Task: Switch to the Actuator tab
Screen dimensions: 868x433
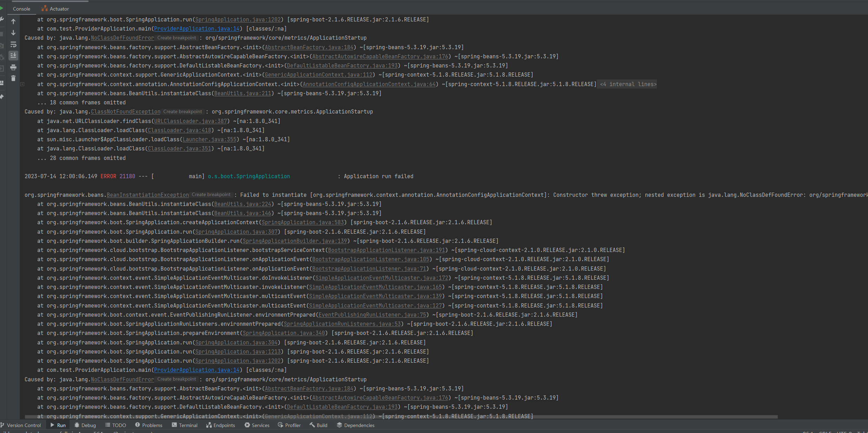Action: pyautogui.click(x=55, y=9)
